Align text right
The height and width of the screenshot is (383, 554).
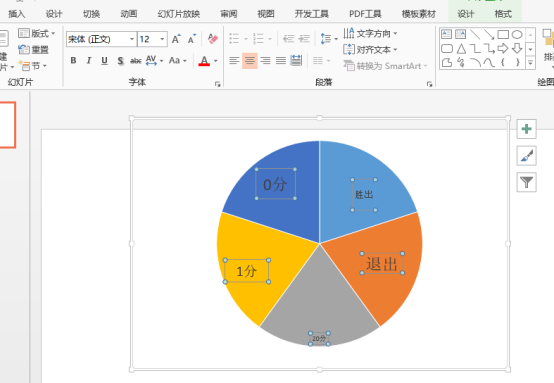point(265,61)
